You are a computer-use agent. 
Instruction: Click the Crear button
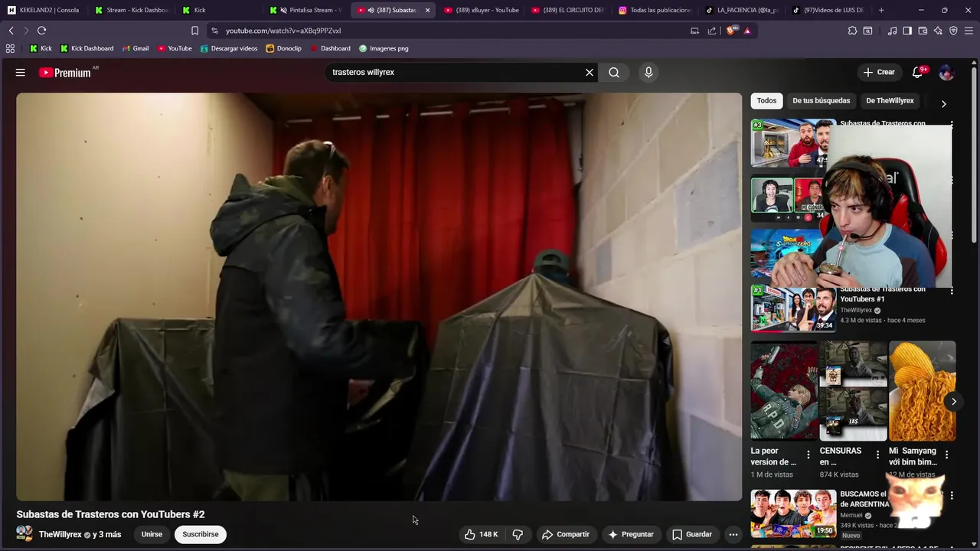[x=879, y=72]
